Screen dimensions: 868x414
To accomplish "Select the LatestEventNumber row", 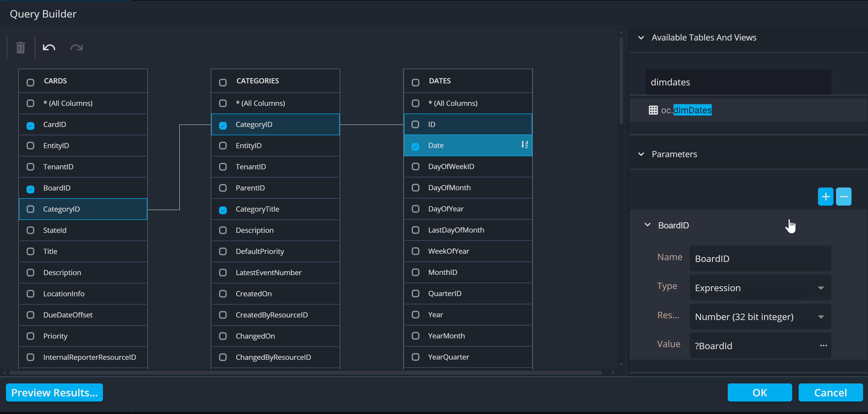I will (275, 272).
